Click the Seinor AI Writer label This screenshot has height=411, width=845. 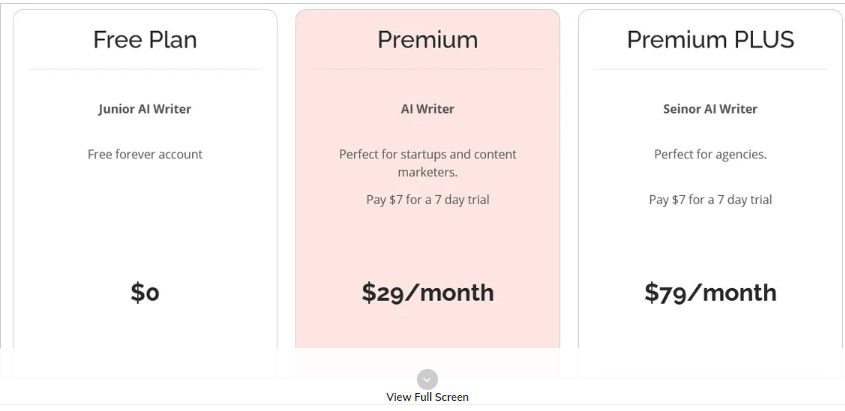tap(710, 109)
